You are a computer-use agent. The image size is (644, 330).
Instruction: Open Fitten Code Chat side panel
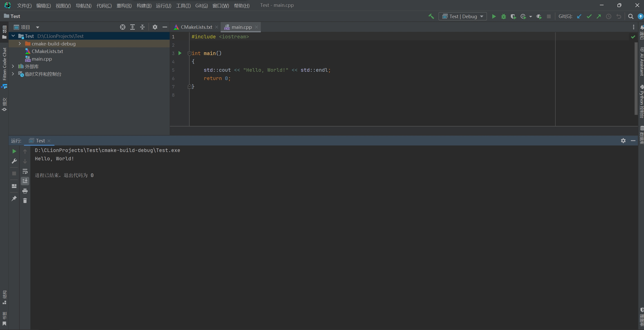4,64
